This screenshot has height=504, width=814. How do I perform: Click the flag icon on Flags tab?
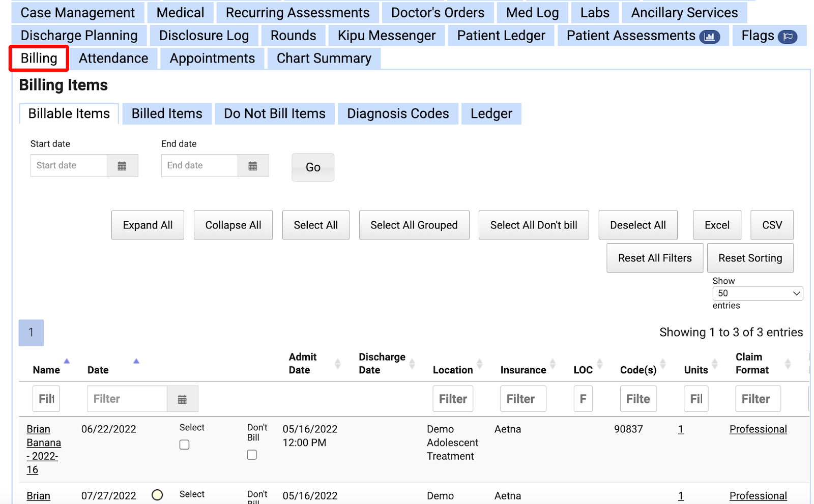[x=788, y=37]
